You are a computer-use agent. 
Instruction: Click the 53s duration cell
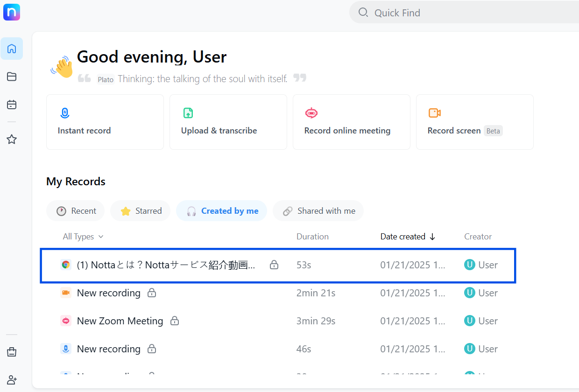pos(304,265)
